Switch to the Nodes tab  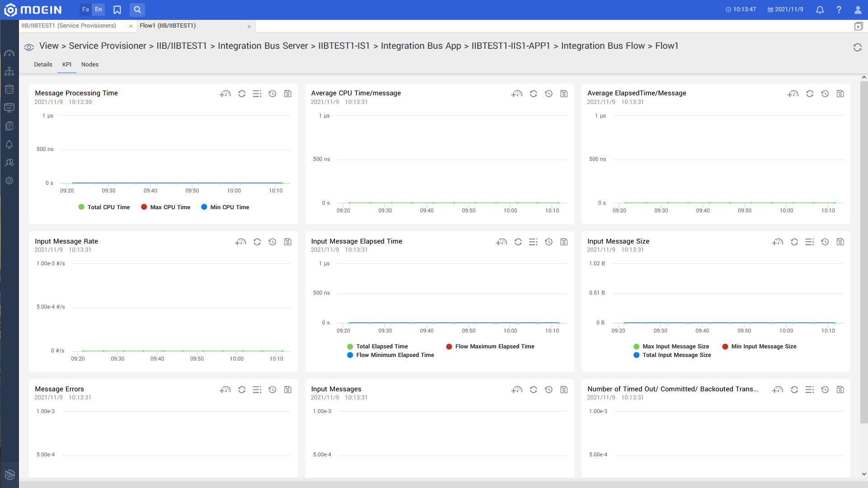[90, 65]
